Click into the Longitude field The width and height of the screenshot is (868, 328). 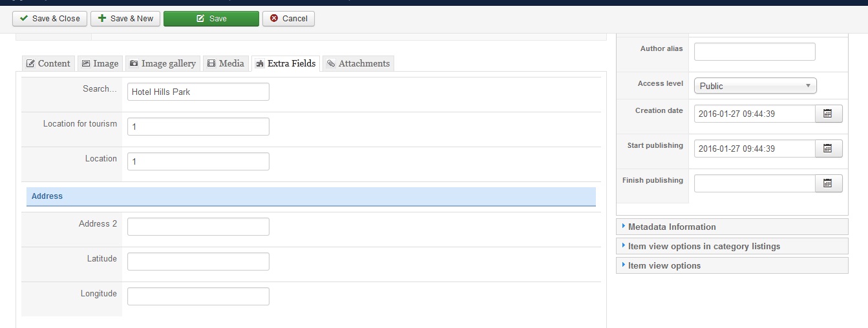(x=198, y=296)
